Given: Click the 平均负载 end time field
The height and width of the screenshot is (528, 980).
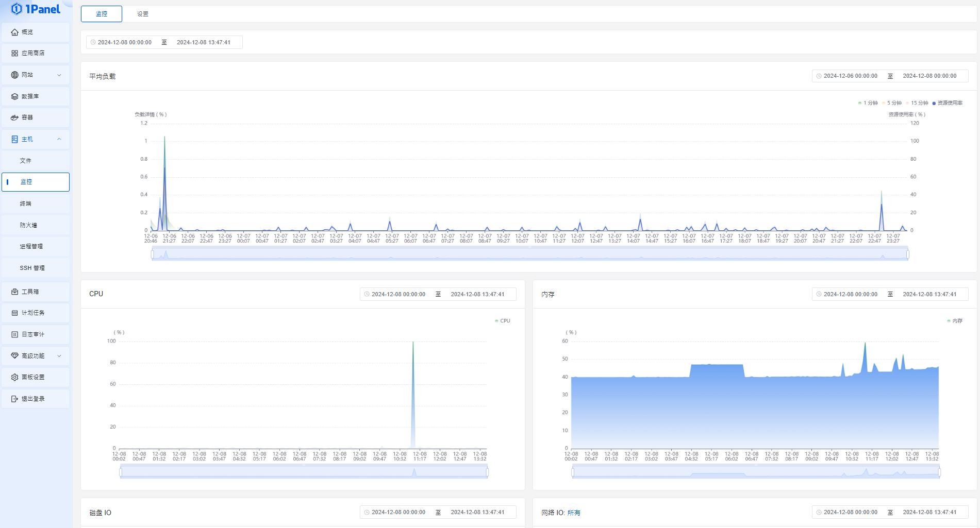Looking at the screenshot, I should point(929,76).
